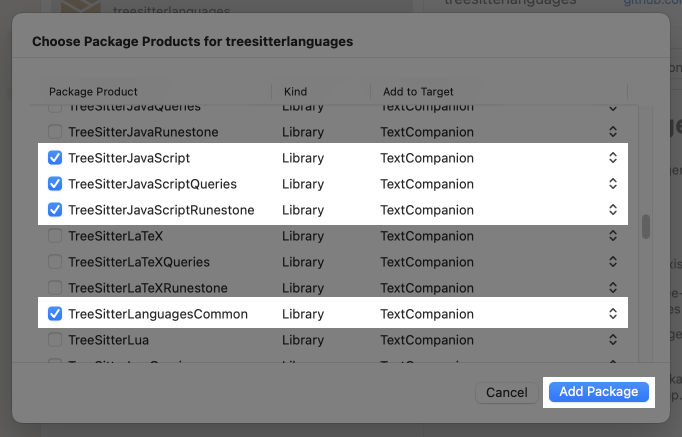Check the TreeSitterLaTeX checkbox

click(x=55, y=236)
